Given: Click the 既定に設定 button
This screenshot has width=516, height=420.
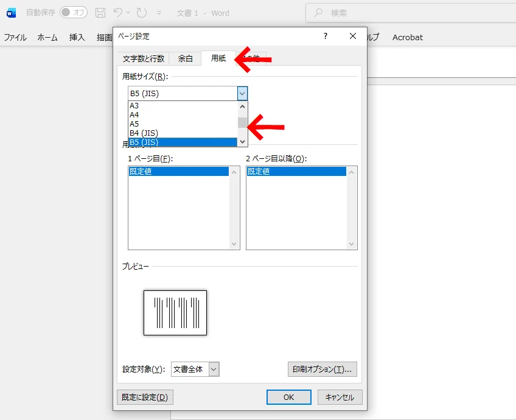Looking at the screenshot, I should pyautogui.click(x=145, y=397).
